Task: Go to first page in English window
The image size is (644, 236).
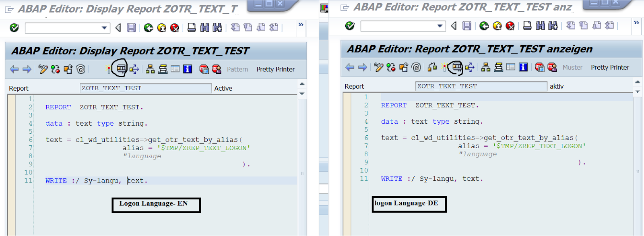Action: coord(235,27)
